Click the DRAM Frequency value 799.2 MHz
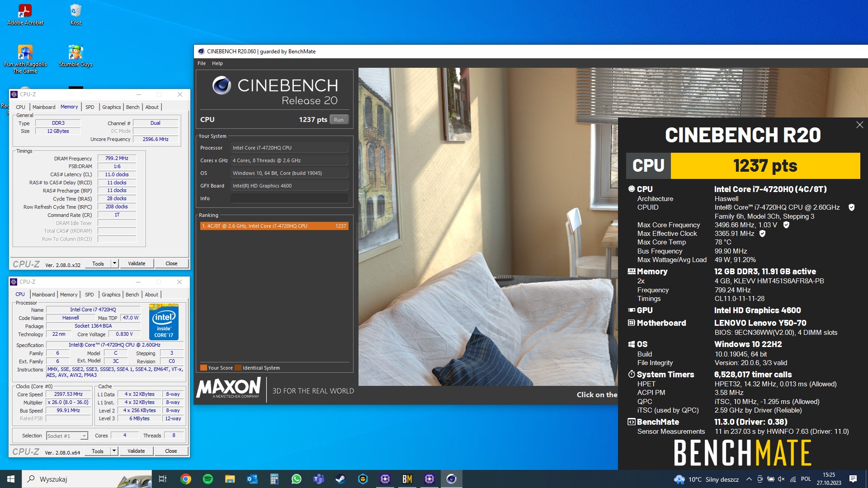 [x=117, y=159]
